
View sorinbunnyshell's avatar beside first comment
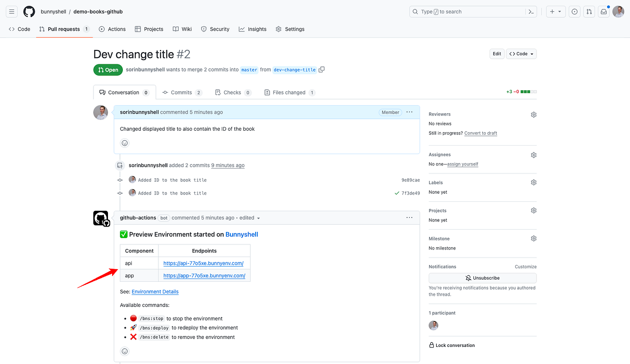101,112
